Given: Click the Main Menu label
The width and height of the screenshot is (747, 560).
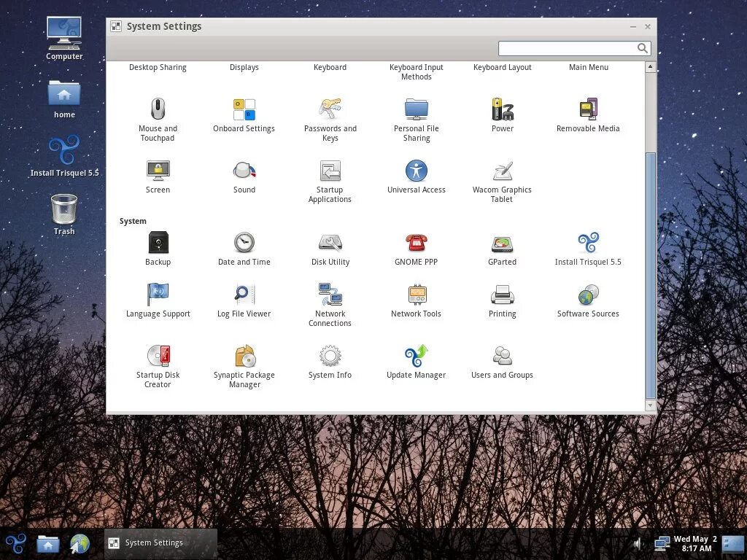Looking at the screenshot, I should pos(589,67).
